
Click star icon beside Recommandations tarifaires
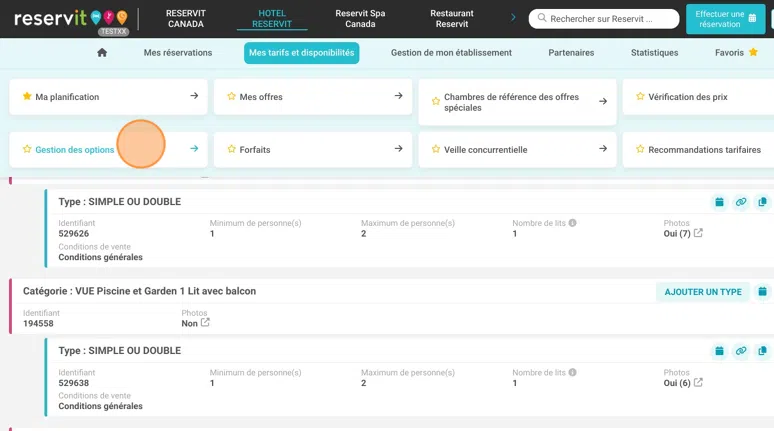[x=640, y=149]
